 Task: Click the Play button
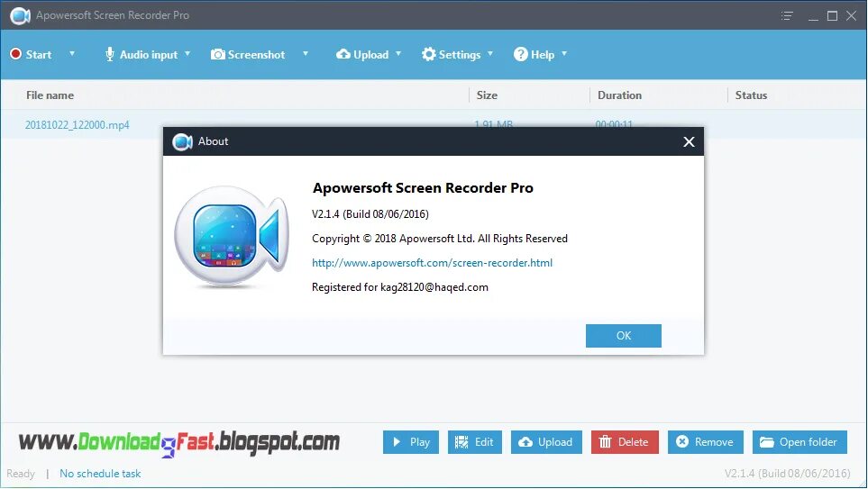[x=411, y=442]
